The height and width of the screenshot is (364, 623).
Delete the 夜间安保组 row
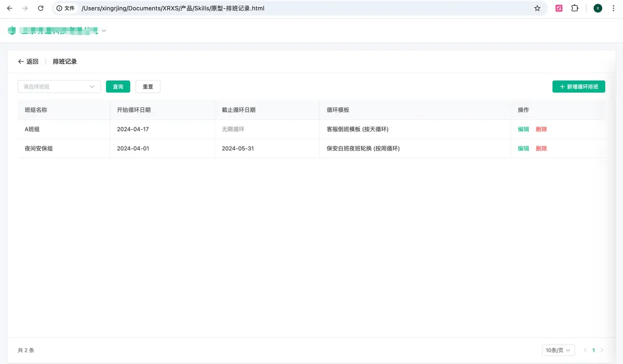click(x=541, y=149)
